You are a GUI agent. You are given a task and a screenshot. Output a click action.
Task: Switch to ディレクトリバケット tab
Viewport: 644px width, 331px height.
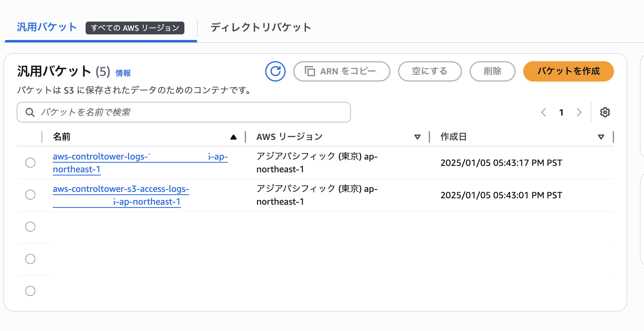261,27
